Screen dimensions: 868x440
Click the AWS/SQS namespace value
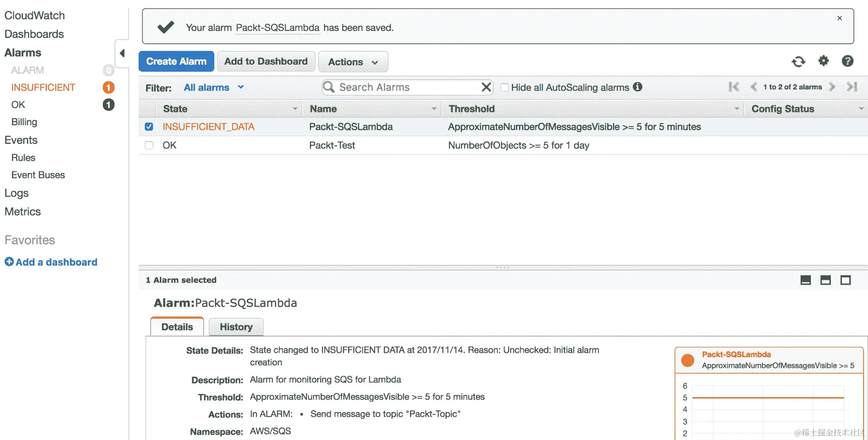pos(271,431)
